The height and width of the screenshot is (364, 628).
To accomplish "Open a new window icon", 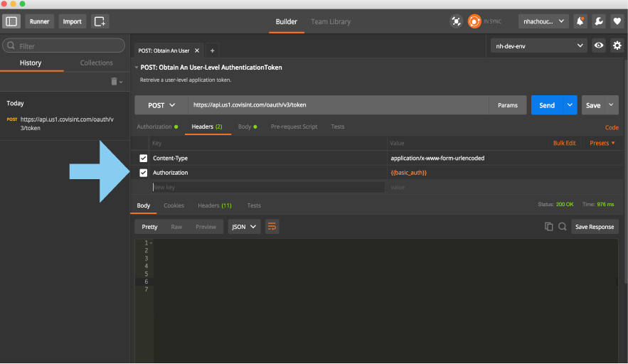I will (x=100, y=21).
